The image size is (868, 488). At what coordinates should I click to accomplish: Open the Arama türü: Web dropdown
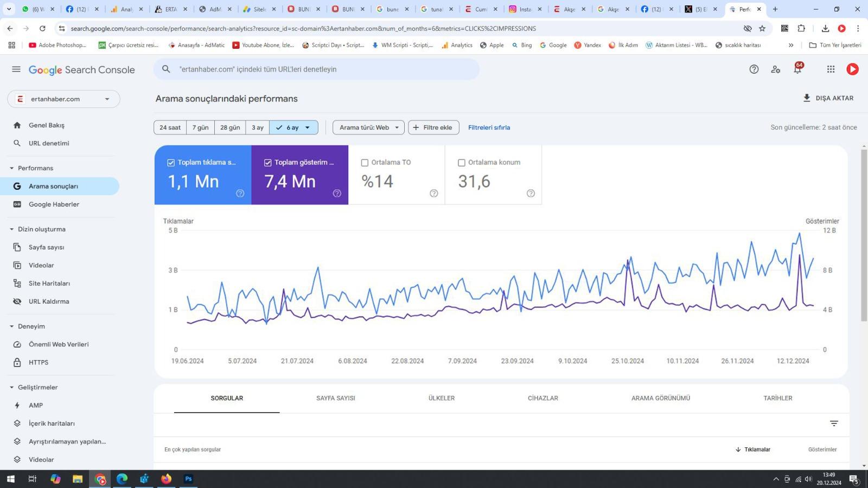click(x=368, y=127)
